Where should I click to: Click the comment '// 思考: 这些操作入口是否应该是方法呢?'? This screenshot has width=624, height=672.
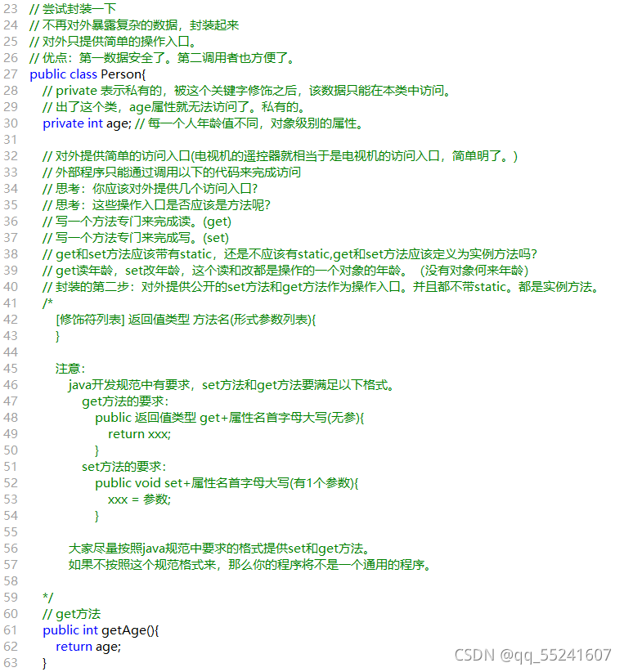pos(156,205)
